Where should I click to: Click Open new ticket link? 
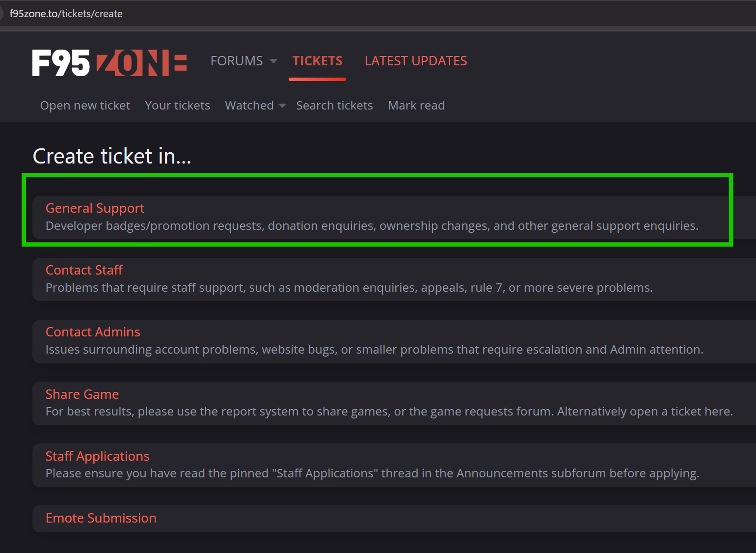pos(85,106)
